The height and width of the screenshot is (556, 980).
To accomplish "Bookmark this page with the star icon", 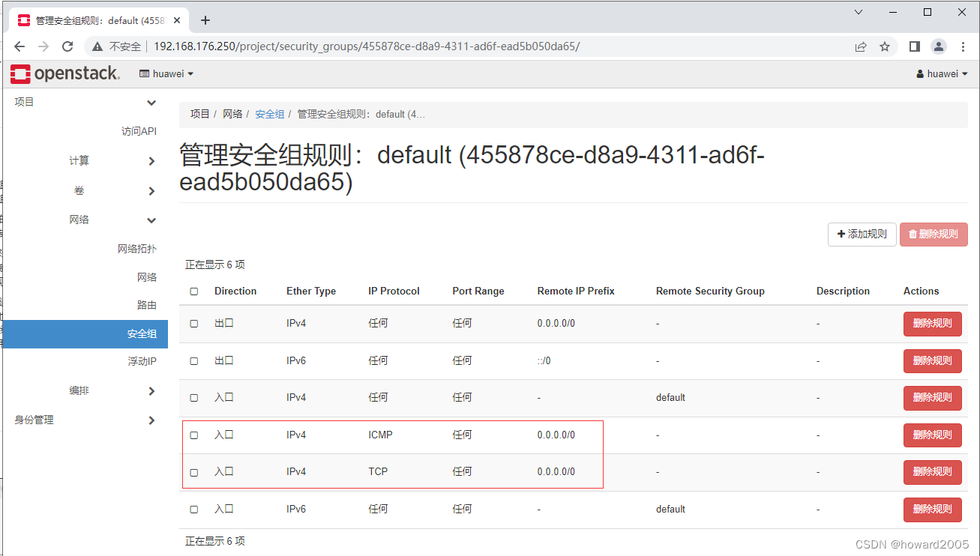I will pos(885,46).
